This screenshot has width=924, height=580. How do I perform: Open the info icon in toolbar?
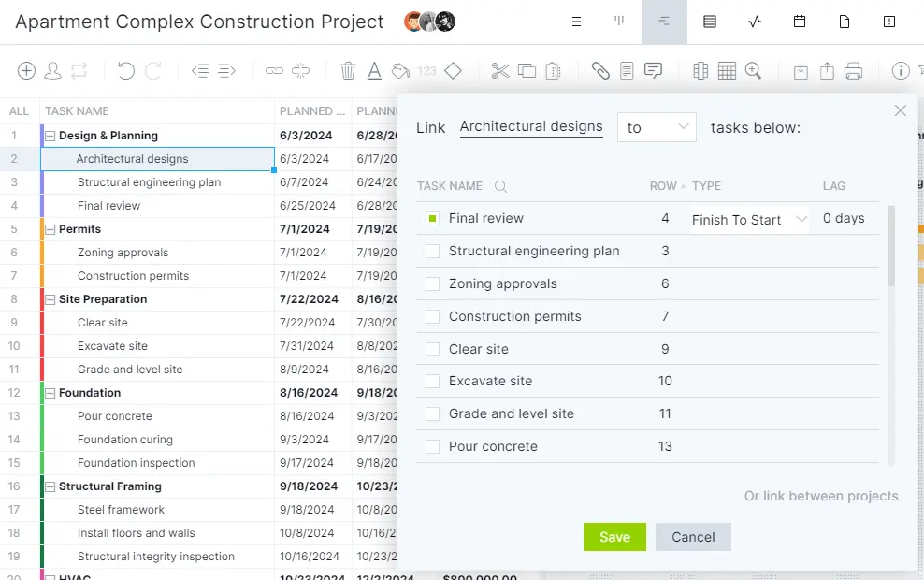point(901,71)
